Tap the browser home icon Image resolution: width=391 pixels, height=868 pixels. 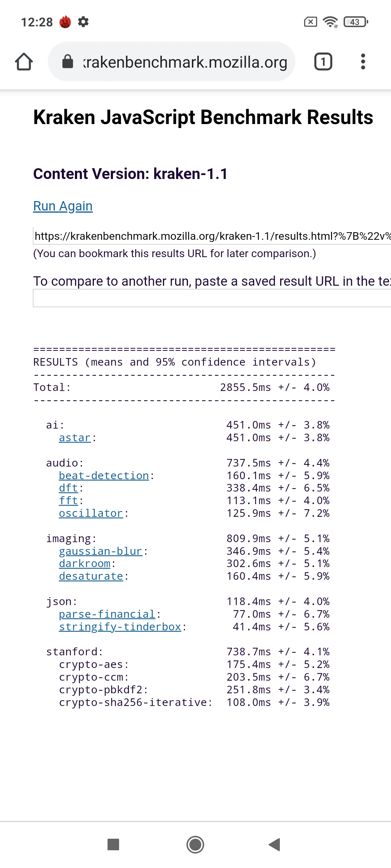tap(24, 61)
